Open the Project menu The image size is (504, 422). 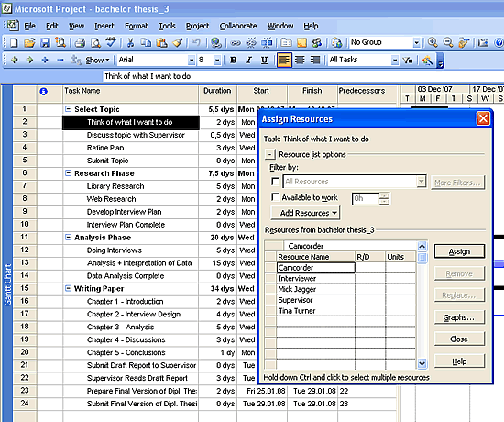point(197,26)
